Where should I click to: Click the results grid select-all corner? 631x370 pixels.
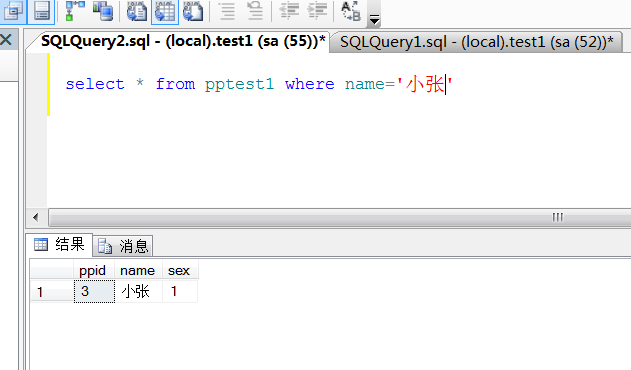(52, 270)
